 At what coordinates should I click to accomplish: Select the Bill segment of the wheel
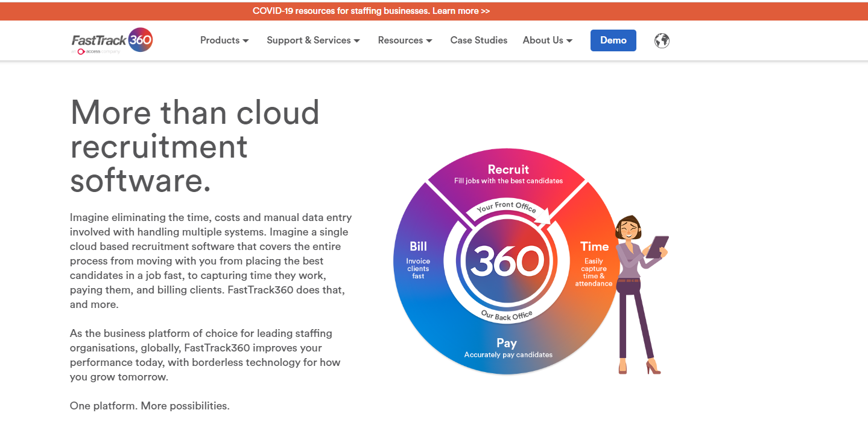tap(418, 260)
